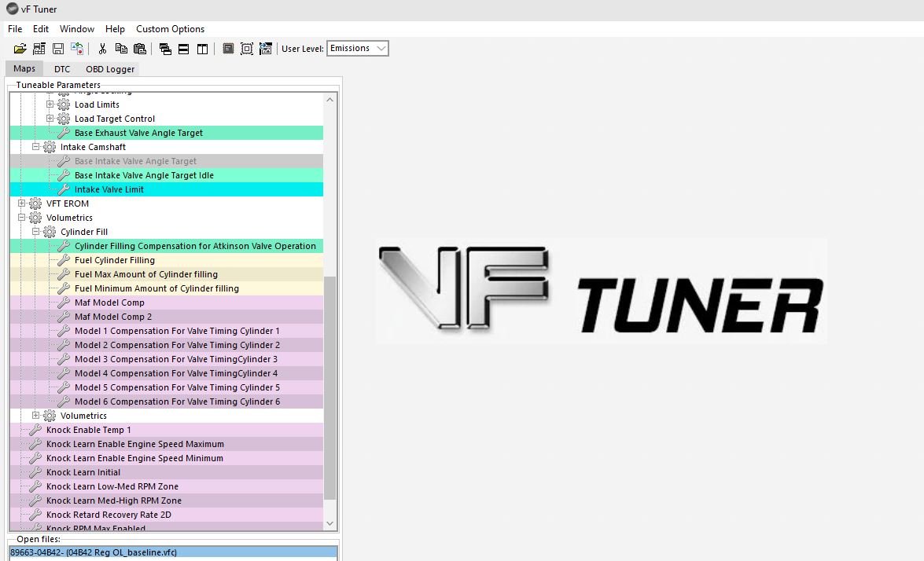Image resolution: width=924 pixels, height=561 pixels.
Task: Open the User Level Emissions dropdown
Action: (x=358, y=48)
